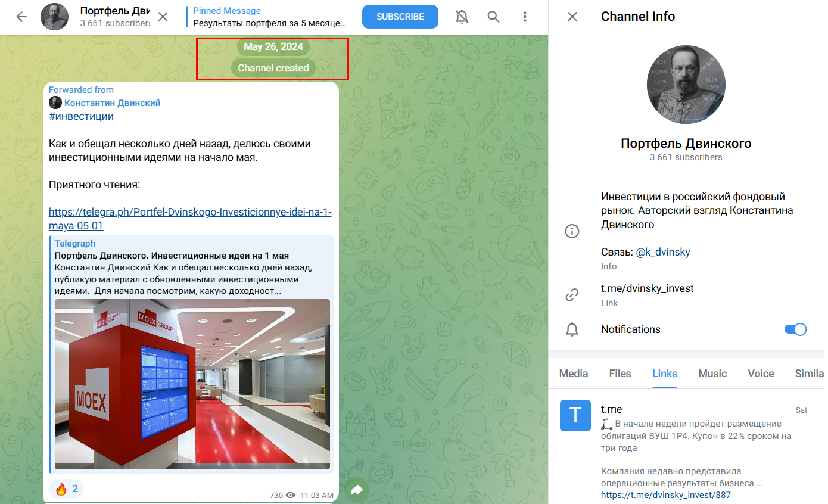Open the Voice tab
Image resolution: width=828 pixels, height=504 pixels.
tap(761, 374)
